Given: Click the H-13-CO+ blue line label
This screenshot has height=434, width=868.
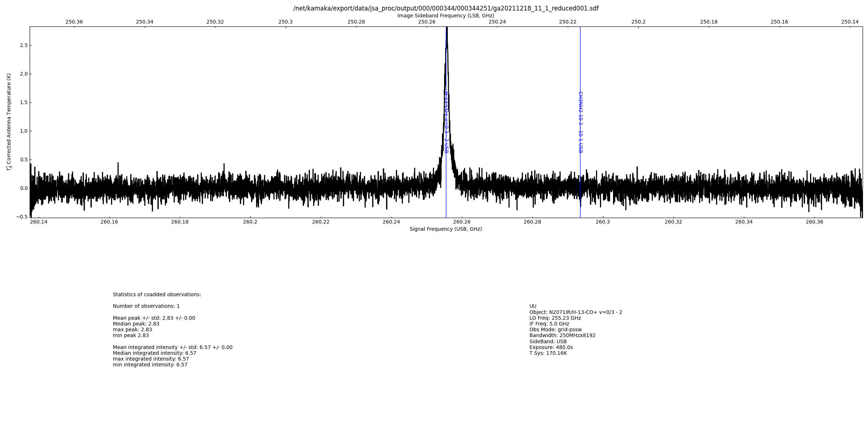Looking at the screenshot, I should [446, 122].
